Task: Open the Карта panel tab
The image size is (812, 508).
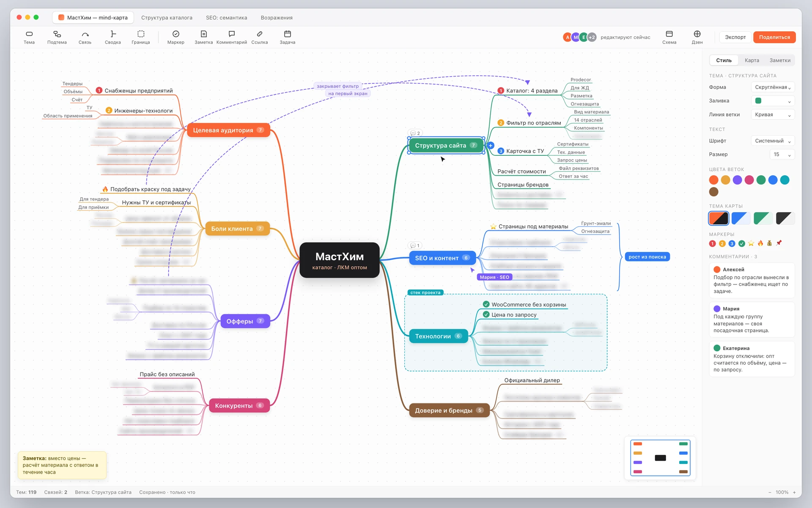Action: pyautogui.click(x=752, y=61)
